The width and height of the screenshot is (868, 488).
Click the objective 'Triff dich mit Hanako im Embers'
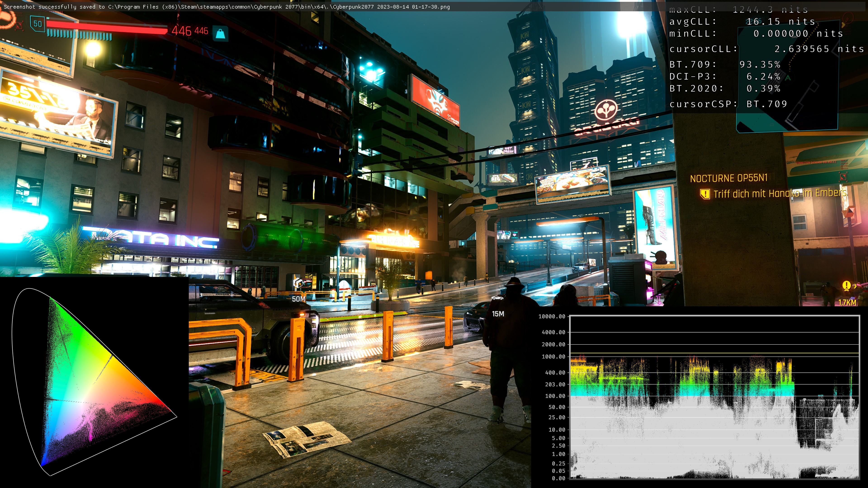(780, 193)
